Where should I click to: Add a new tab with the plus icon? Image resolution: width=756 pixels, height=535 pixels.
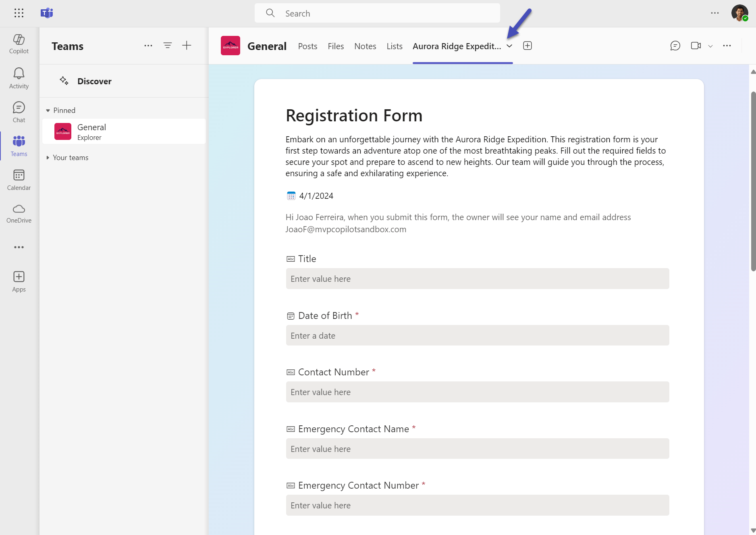tap(527, 46)
